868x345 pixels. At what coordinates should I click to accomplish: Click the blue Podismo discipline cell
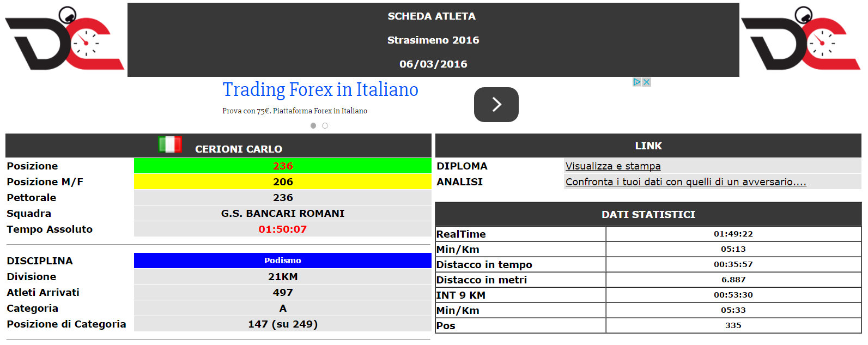tap(282, 261)
